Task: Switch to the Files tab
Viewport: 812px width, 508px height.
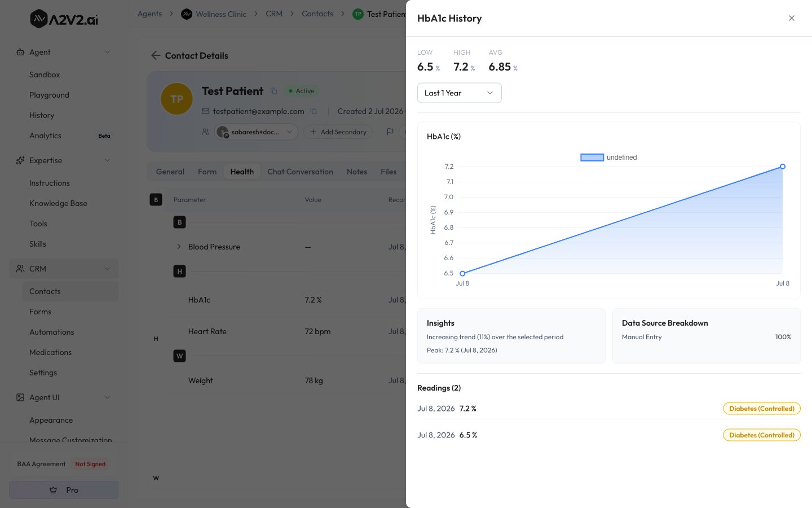Action: [x=389, y=172]
